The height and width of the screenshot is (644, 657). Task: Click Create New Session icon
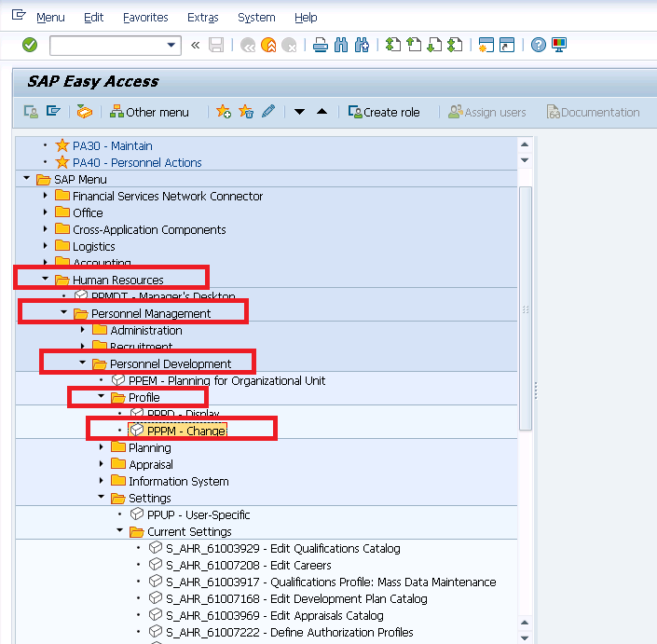[486, 45]
